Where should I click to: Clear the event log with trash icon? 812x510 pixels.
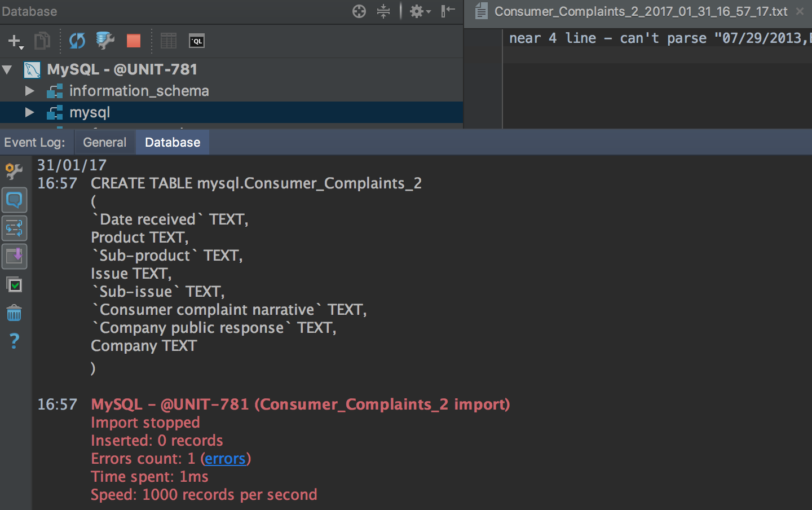point(14,313)
